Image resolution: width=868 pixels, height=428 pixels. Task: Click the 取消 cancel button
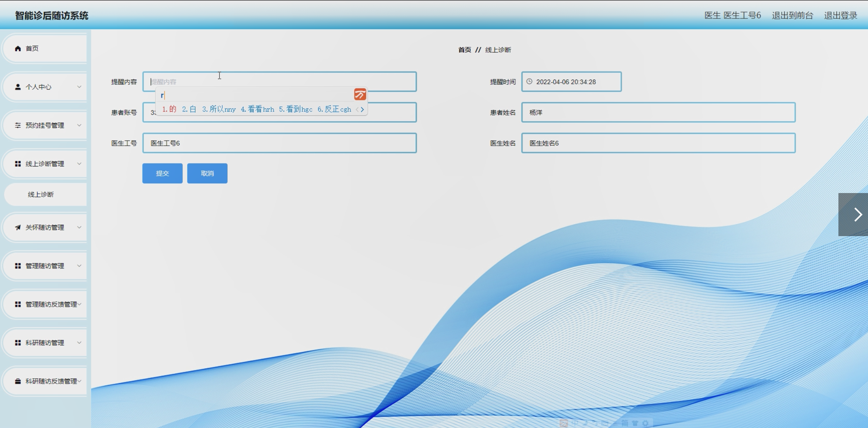click(207, 173)
